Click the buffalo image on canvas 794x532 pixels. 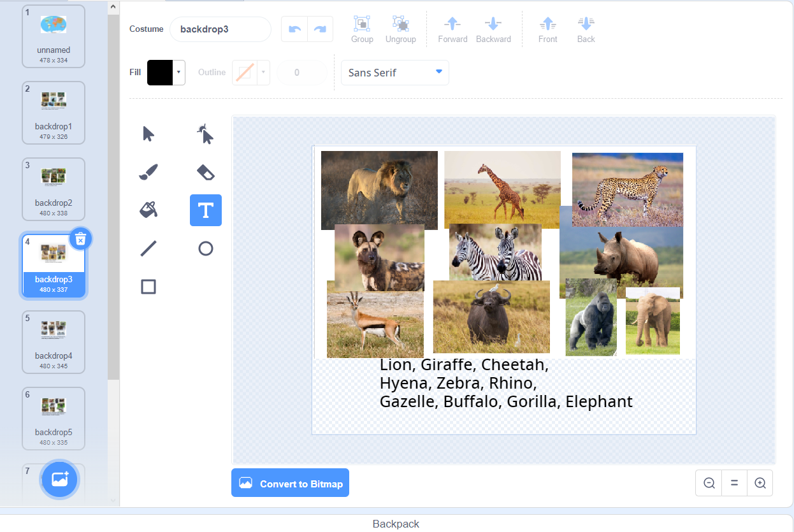point(491,317)
